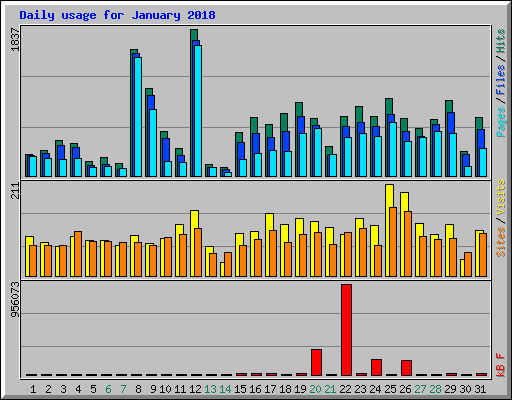Click the day label "18" on the x-axis
The width and height of the screenshot is (512, 400).
click(x=285, y=389)
